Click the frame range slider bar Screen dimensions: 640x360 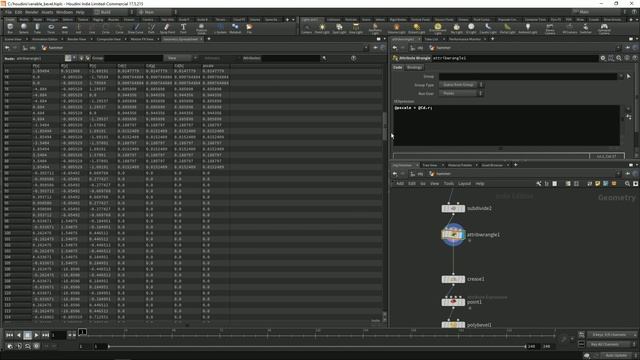(317, 347)
